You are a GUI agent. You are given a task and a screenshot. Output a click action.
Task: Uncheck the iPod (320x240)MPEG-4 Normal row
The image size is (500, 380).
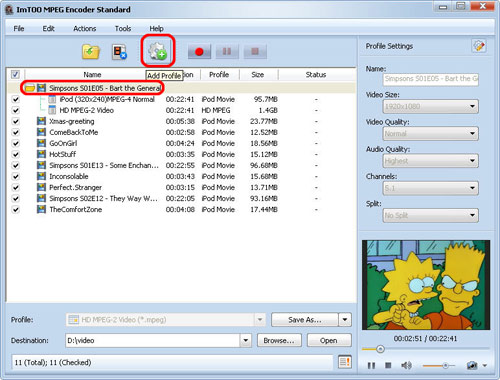point(15,99)
